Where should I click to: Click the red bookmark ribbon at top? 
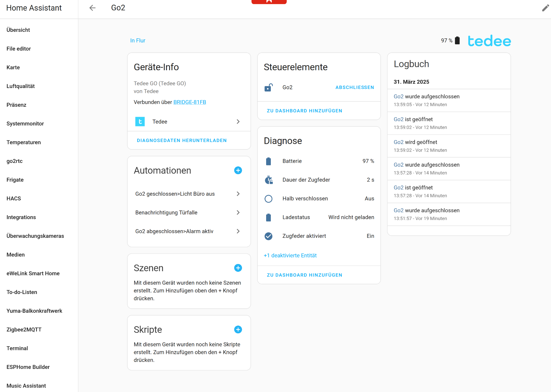269,2
